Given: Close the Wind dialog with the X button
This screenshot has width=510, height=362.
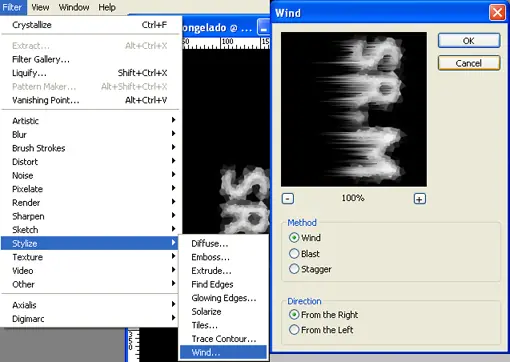Looking at the screenshot, I should 497,13.
